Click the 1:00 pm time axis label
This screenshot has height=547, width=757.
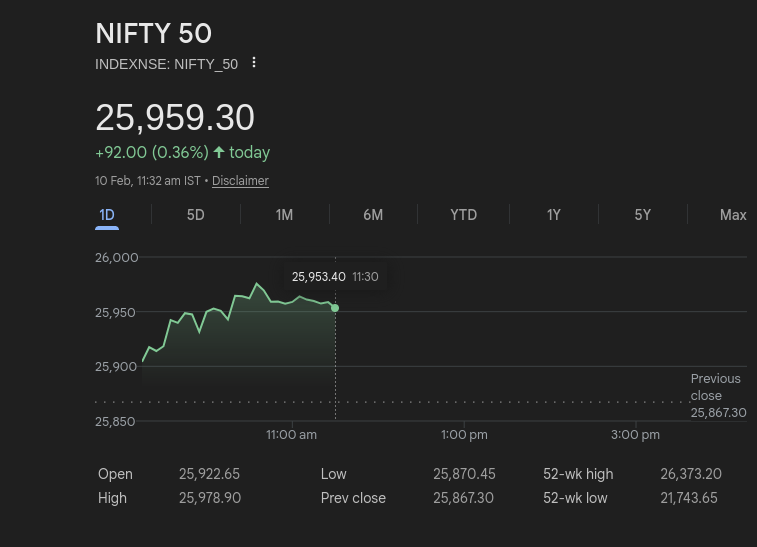pos(464,435)
